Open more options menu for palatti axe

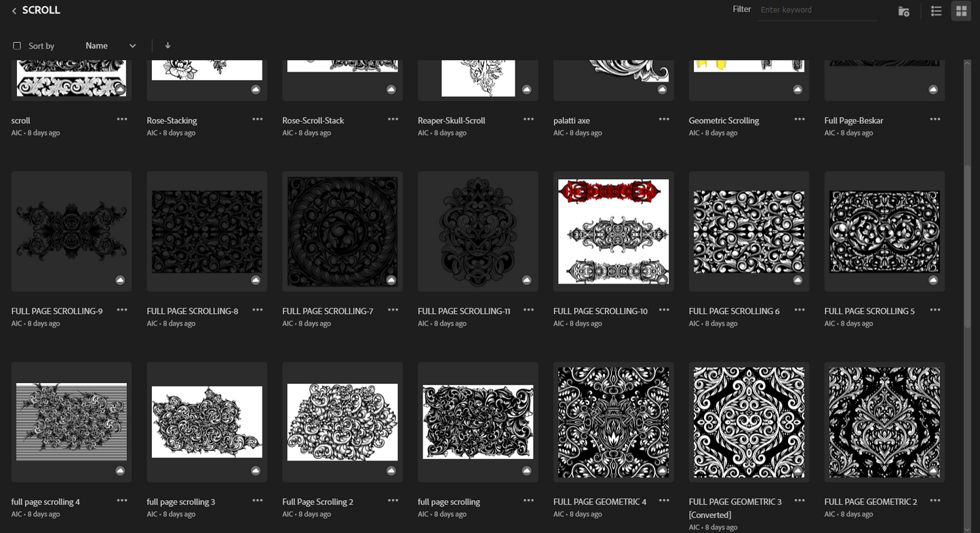click(664, 119)
